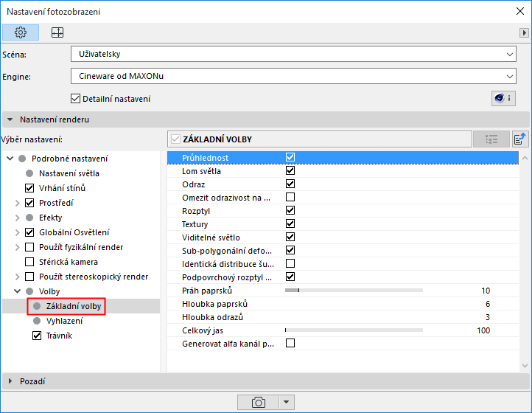Uncheck Detailní nastavení checkbox
Viewport: 532px width, 413px height.
[75, 99]
